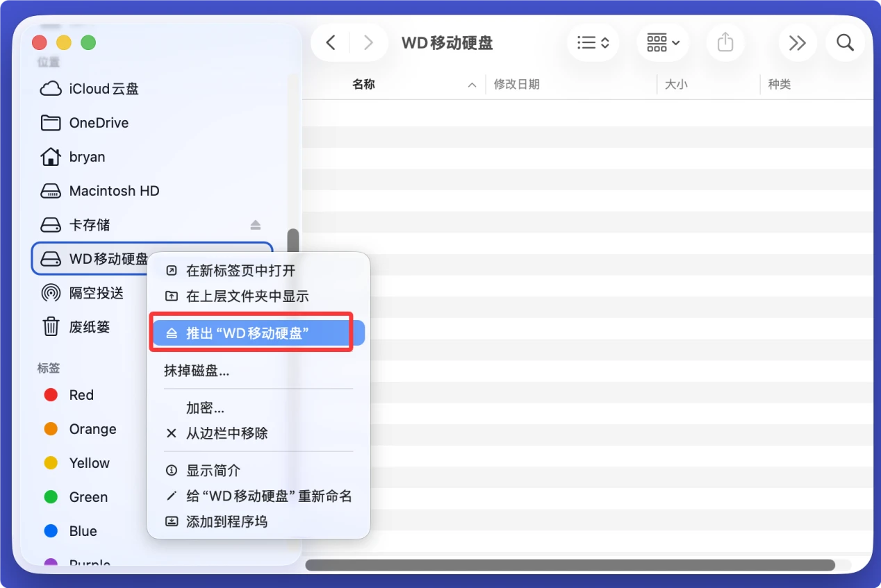Open iCloud云盘 in the sidebar
The image size is (881, 588).
click(x=151, y=89)
